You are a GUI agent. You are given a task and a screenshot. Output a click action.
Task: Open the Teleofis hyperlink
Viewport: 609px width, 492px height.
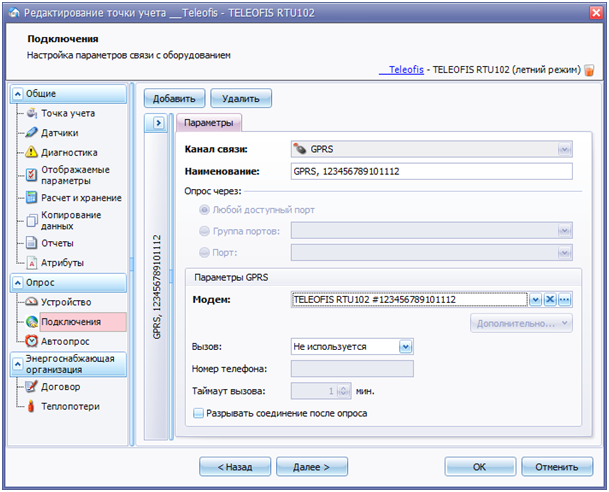[402, 70]
